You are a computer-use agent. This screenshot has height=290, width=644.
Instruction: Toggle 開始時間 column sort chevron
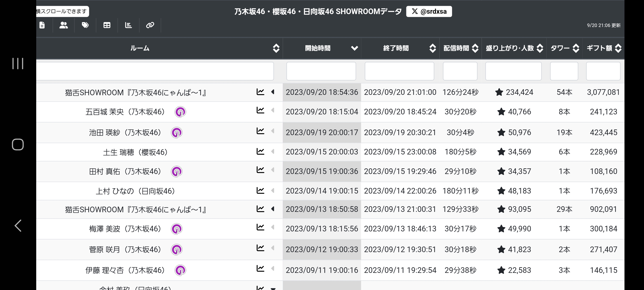(354, 48)
